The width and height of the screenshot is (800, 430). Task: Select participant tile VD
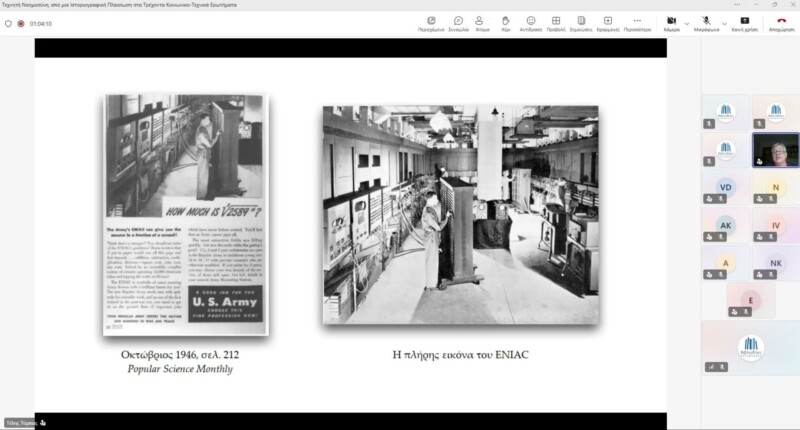click(x=725, y=188)
